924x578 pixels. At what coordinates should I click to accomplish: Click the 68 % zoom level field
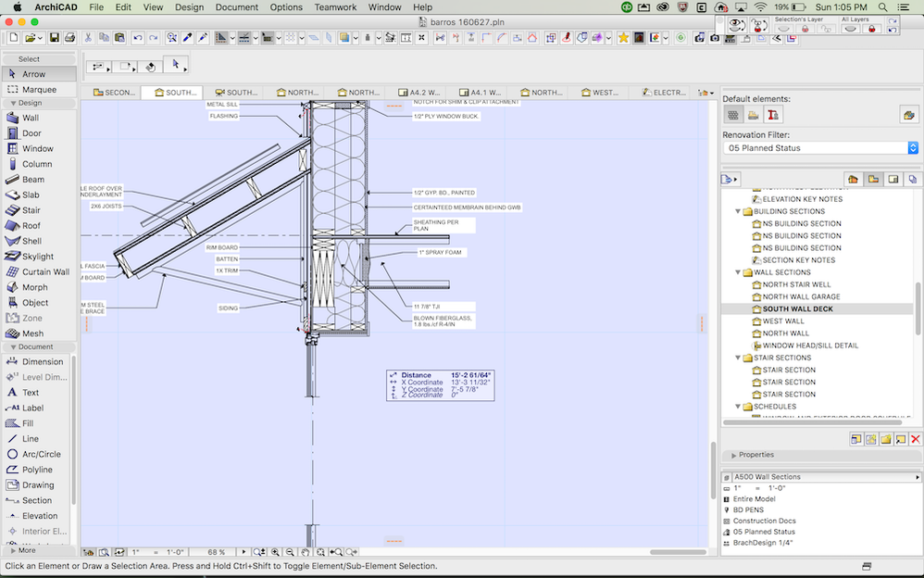215,552
